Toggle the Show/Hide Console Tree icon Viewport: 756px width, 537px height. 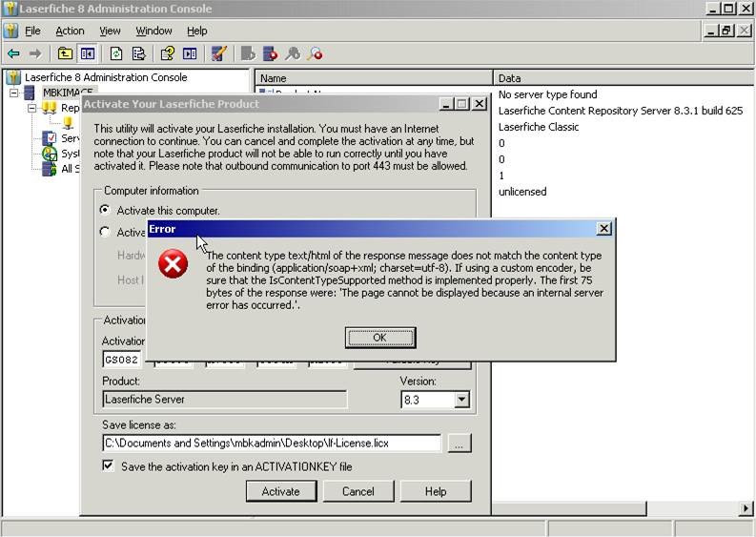[88, 53]
